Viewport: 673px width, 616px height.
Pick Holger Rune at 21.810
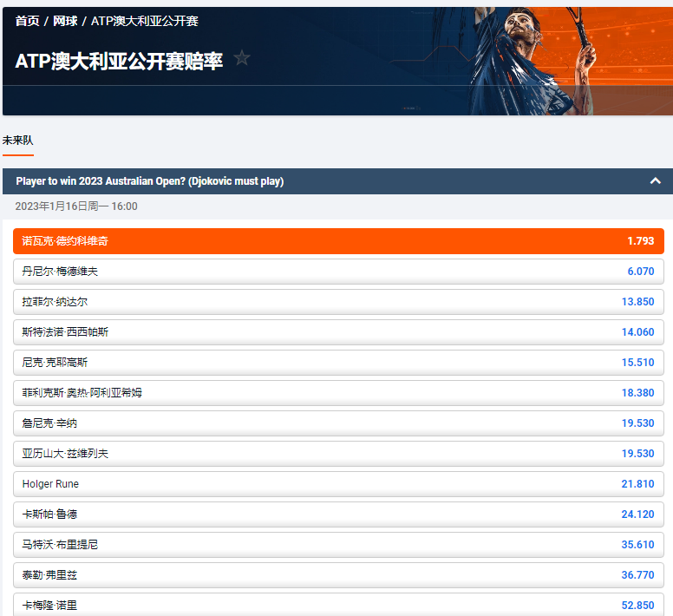[338, 484]
